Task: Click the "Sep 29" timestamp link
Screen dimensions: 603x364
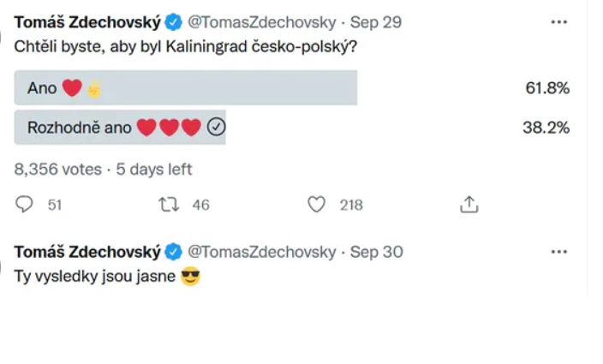Action: (x=376, y=22)
